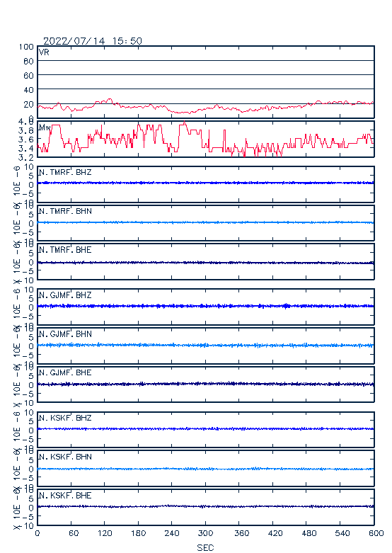The image size is (392, 553).
Task: Click the N.KSKF.BHN trace label
Action: pos(65,457)
